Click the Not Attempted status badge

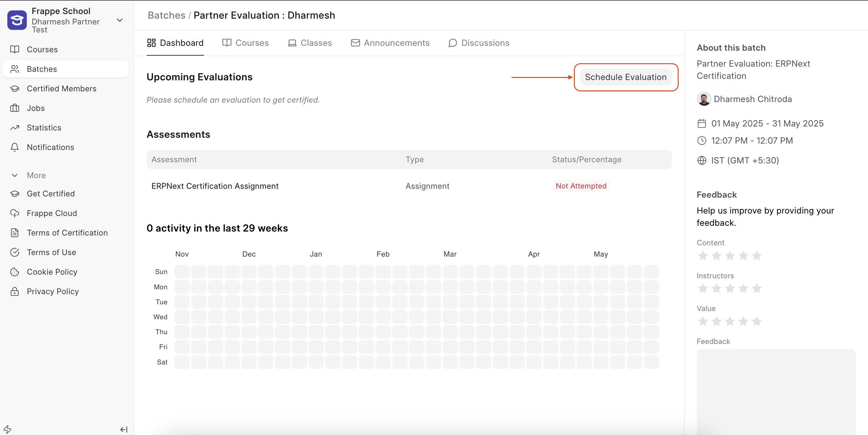(x=581, y=186)
